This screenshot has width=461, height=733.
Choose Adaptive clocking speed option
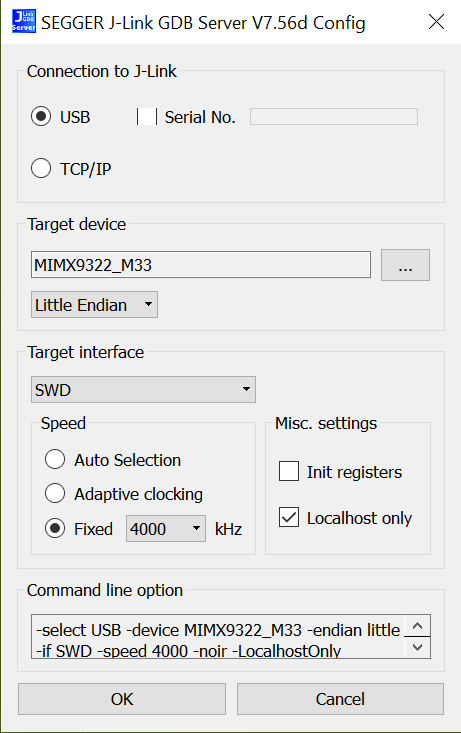[x=55, y=494]
